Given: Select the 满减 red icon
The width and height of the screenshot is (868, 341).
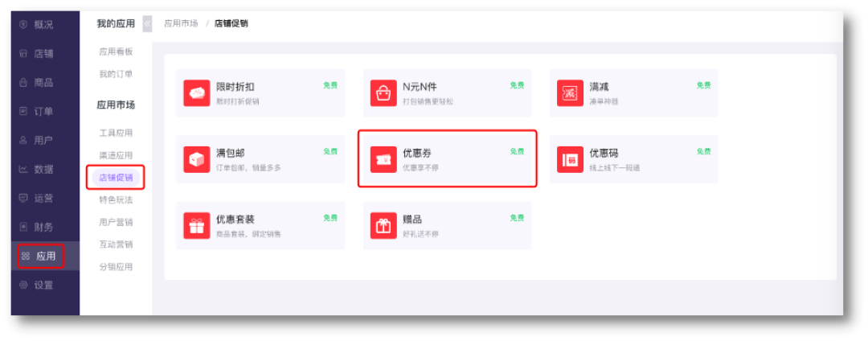Looking at the screenshot, I should tap(570, 93).
